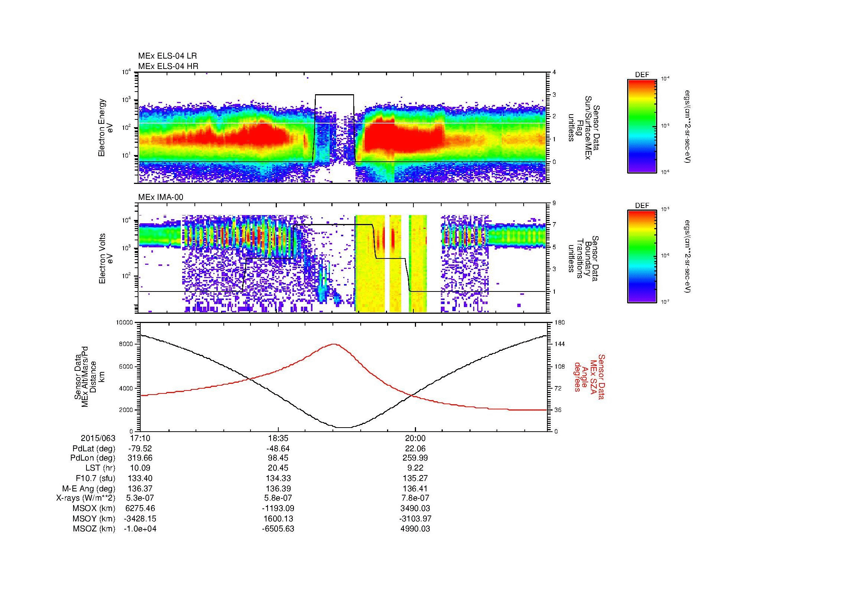Click the 'F10.7 (sfu)' row label
The width and height of the screenshot is (868, 613).
coord(95,478)
